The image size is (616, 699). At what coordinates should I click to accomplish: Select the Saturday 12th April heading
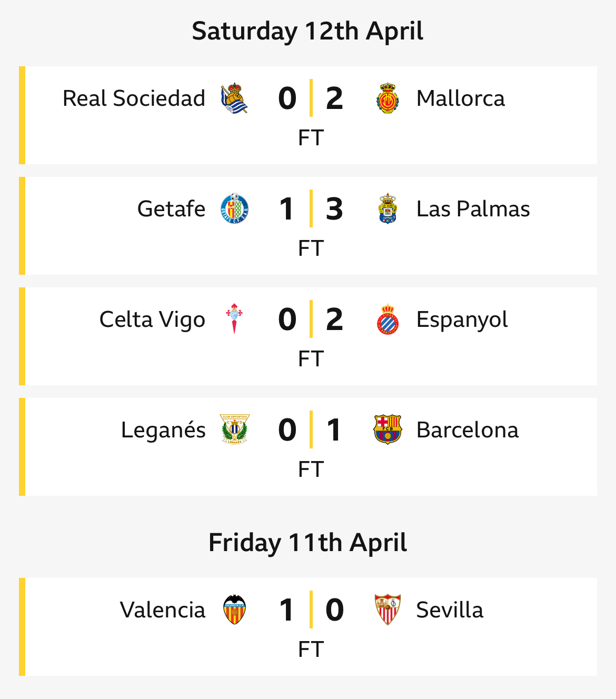307,31
